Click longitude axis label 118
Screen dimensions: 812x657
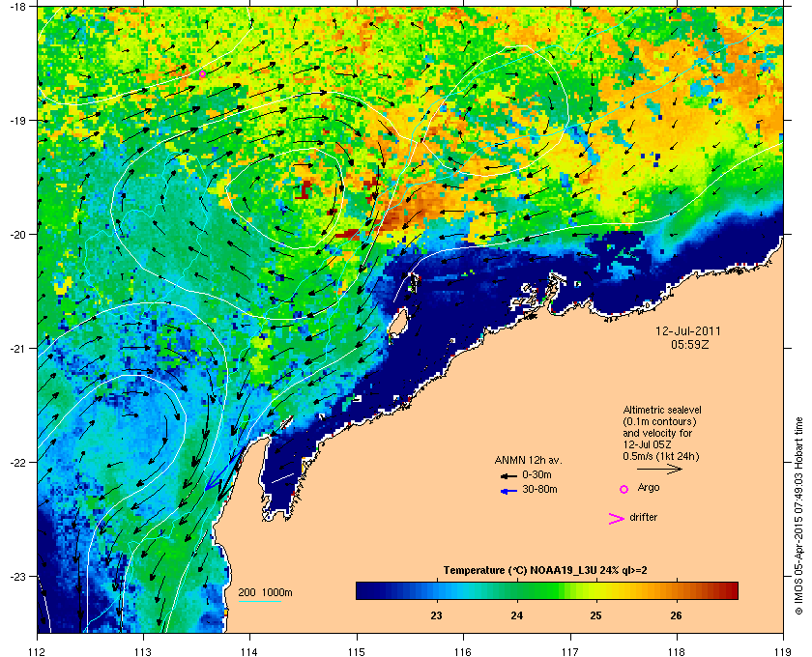coord(677,652)
